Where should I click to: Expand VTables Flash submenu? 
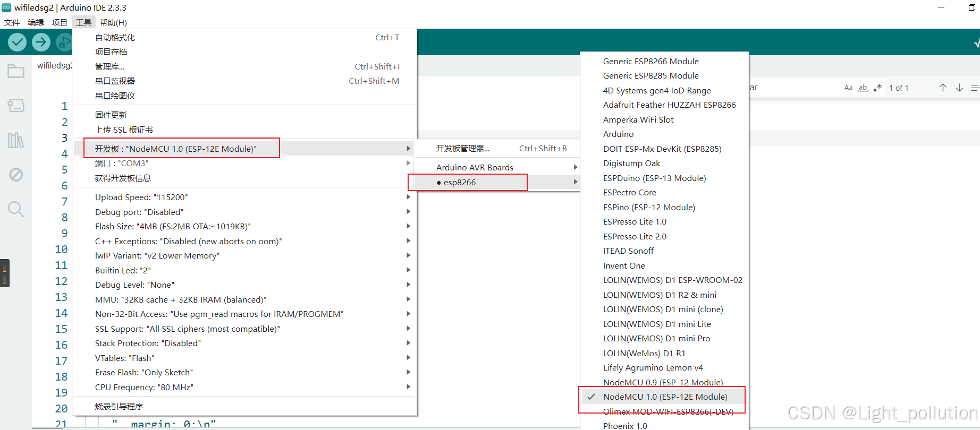coord(244,358)
